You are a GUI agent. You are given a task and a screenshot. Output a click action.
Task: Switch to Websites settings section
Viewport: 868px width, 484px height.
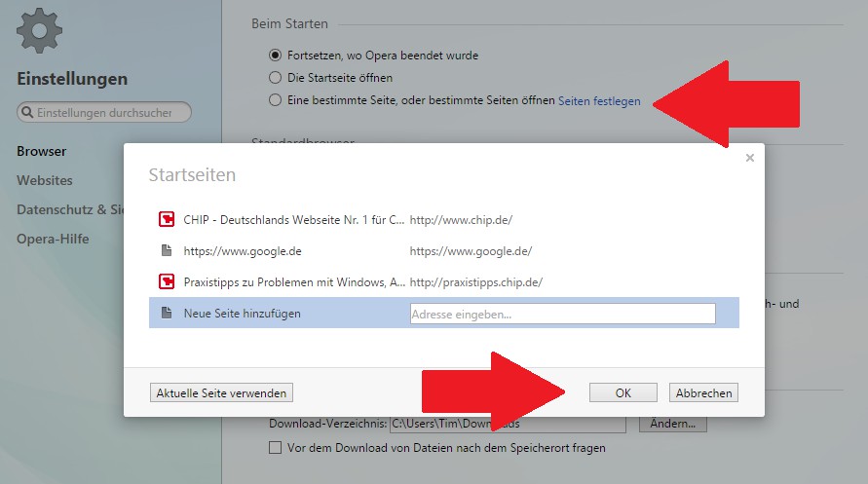pos(45,180)
